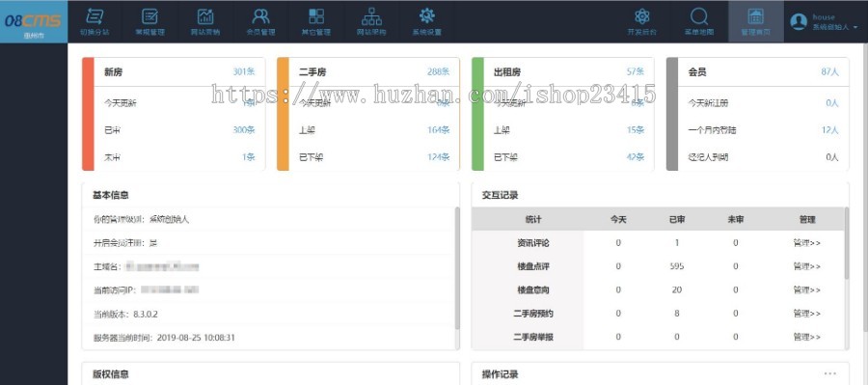Screen dimensions: 868x385
Task: Open the 会员 total 87人 link
Action: coord(829,71)
